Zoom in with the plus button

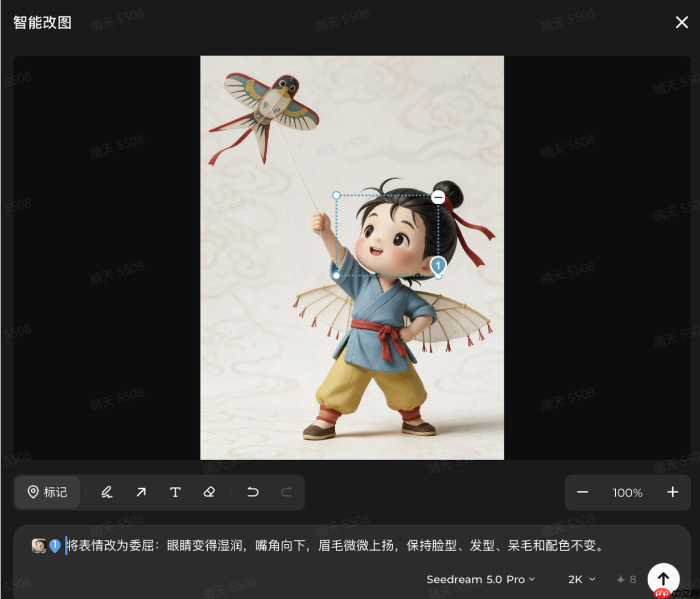click(x=673, y=492)
